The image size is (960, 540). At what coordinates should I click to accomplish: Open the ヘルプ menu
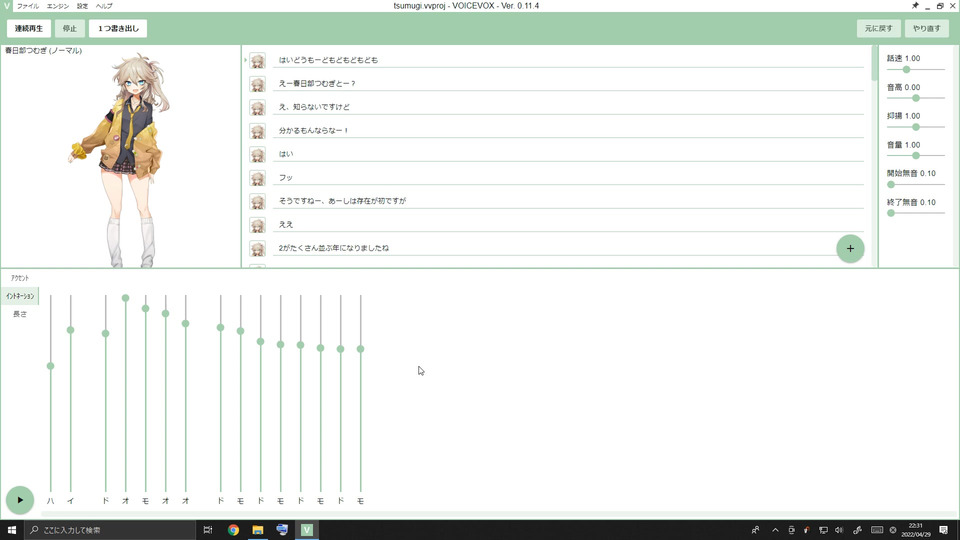(104, 6)
